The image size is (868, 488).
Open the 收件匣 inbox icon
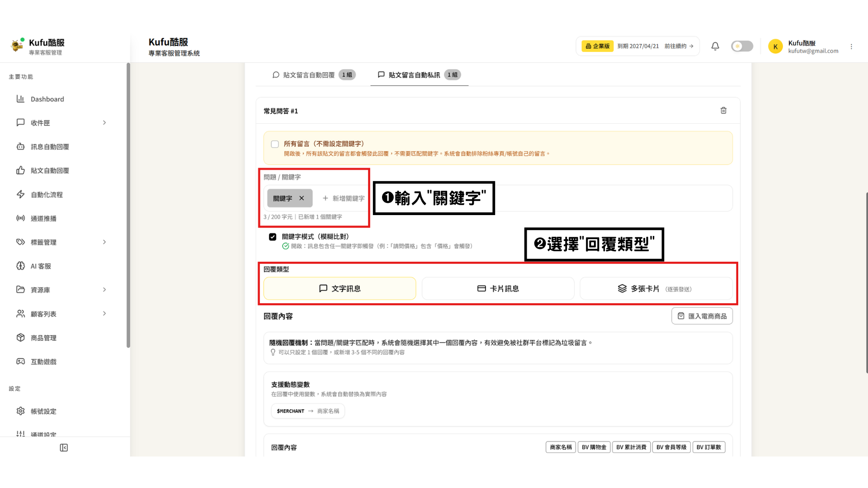tap(20, 122)
